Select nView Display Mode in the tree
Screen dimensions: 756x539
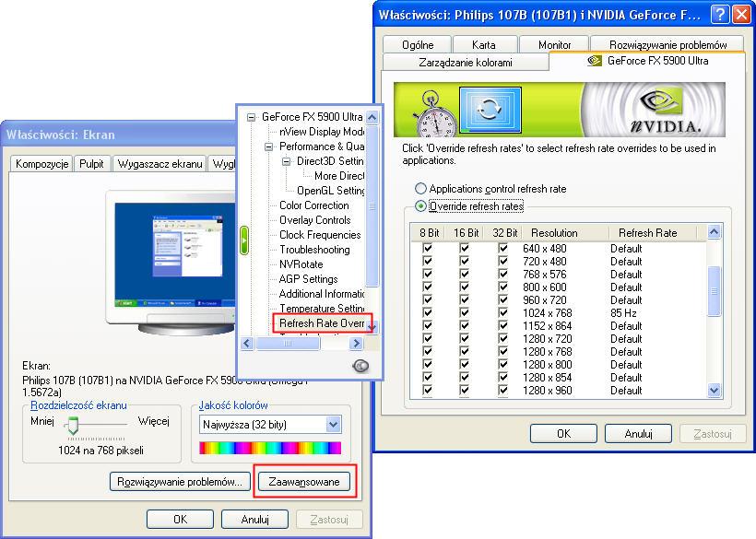click(322, 132)
